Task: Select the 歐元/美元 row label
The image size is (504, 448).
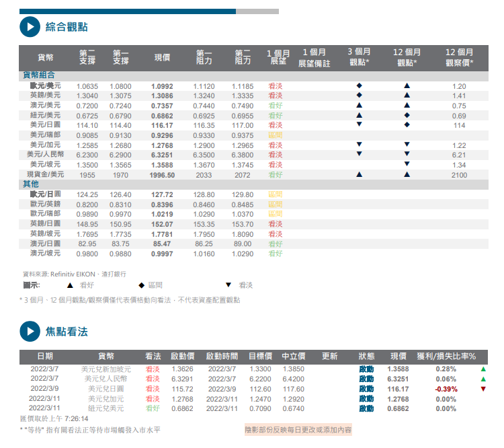Action: 45,85
